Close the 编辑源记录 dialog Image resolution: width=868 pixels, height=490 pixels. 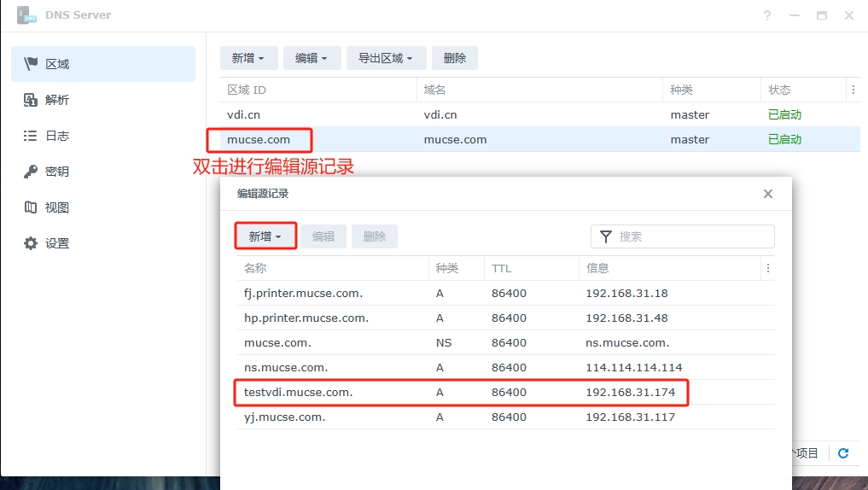click(x=767, y=194)
